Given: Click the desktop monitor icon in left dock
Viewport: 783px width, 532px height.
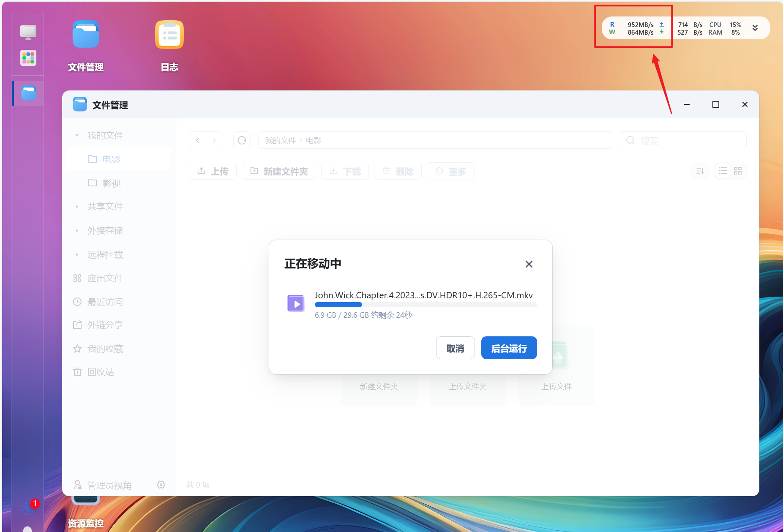Looking at the screenshot, I should pyautogui.click(x=28, y=32).
